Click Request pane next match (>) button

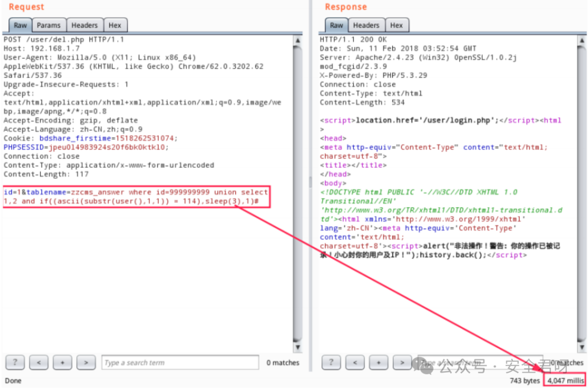click(86, 362)
